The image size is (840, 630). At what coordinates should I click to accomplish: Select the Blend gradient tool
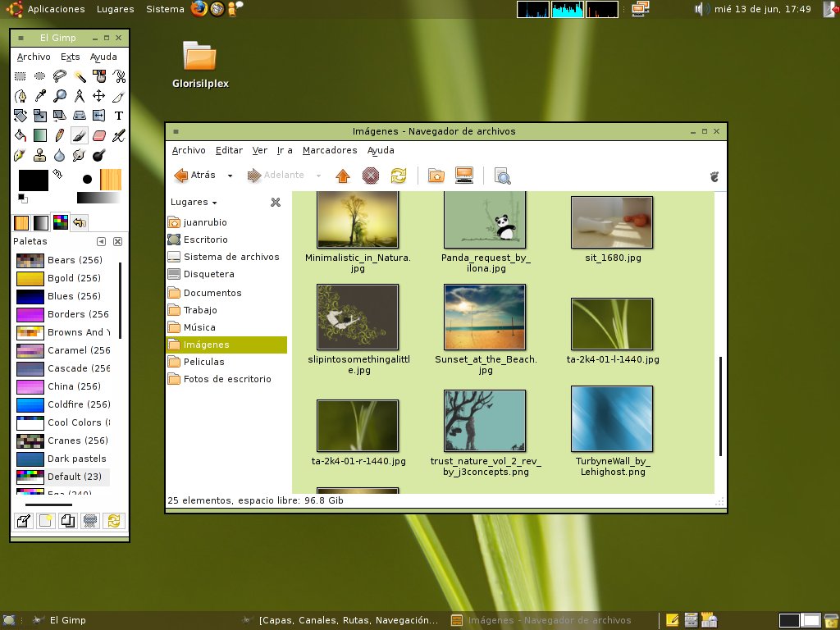pos(39,135)
